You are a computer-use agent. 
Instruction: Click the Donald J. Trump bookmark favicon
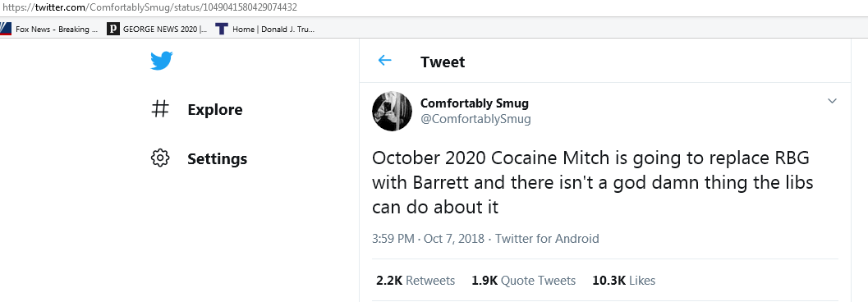(x=222, y=29)
